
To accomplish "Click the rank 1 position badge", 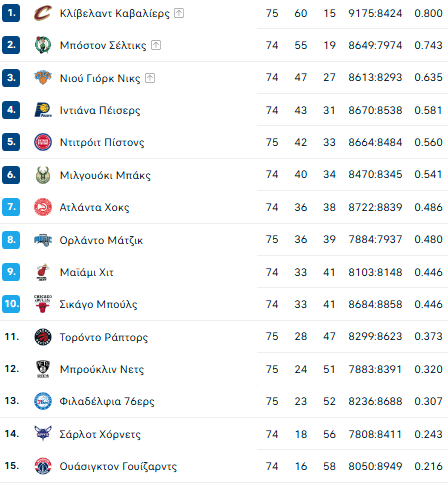I will point(11,13).
